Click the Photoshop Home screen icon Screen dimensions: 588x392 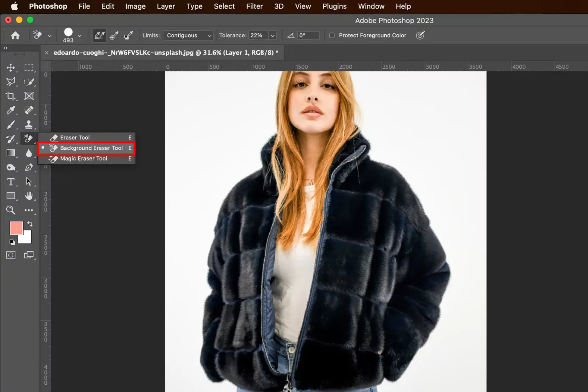point(15,35)
